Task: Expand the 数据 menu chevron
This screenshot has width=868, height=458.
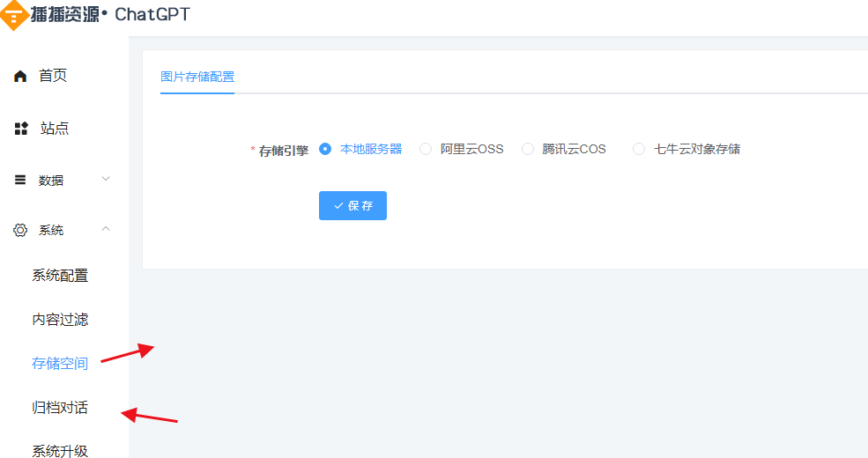Action: pos(106,180)
